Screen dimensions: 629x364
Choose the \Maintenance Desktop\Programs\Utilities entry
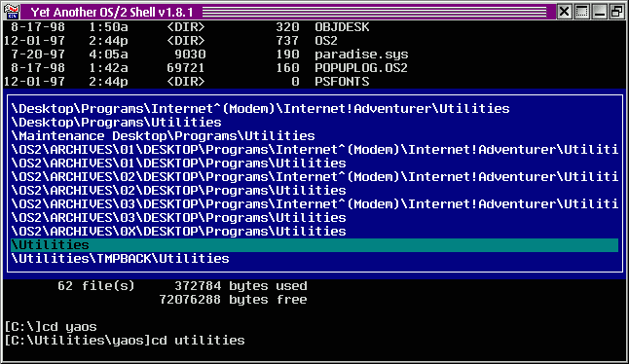click(163, 136)
